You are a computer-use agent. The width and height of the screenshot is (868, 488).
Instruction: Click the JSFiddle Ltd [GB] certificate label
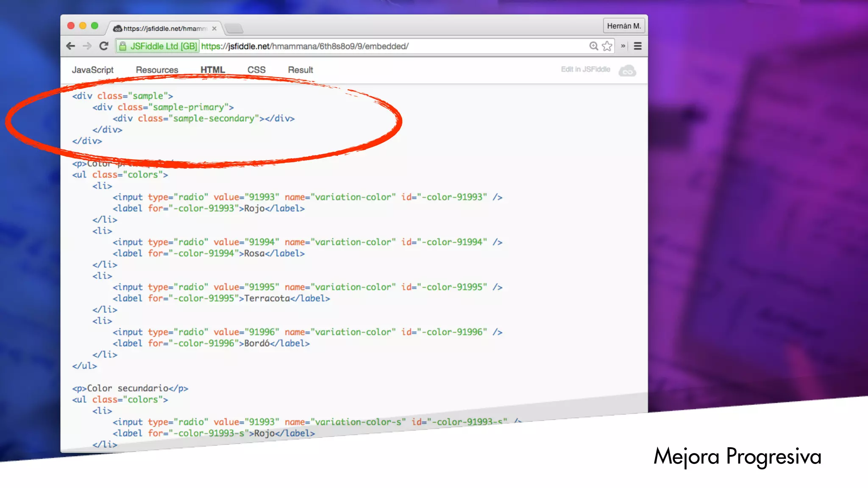tap(163, 46)
